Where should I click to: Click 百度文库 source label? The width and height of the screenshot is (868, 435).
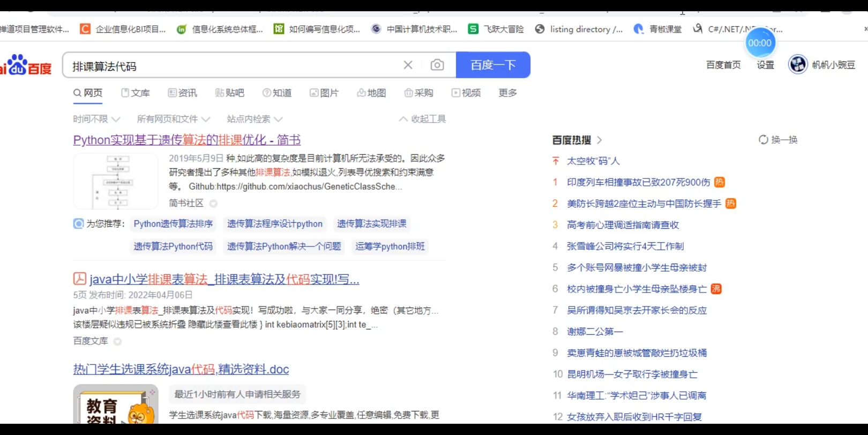(x=91, y=341)
